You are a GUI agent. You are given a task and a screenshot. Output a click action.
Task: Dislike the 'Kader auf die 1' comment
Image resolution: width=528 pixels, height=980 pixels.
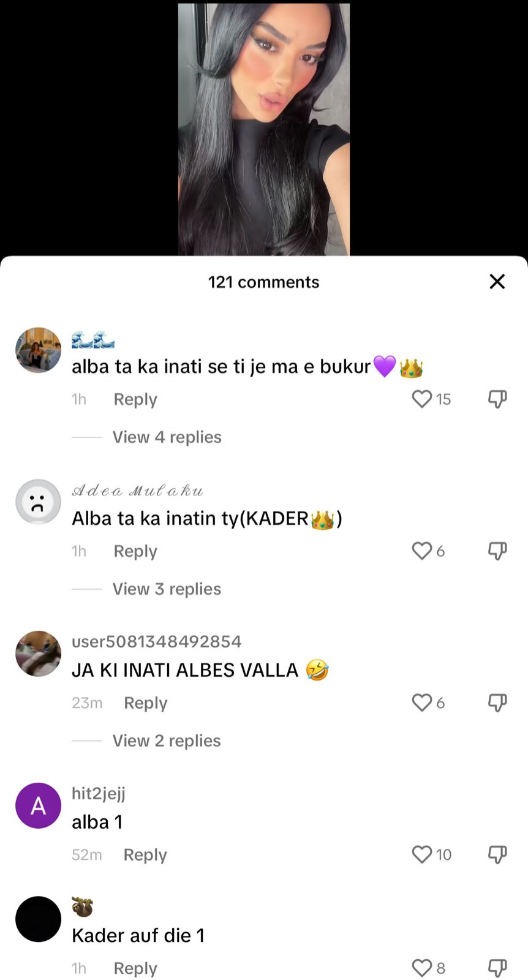pos(497,968)
